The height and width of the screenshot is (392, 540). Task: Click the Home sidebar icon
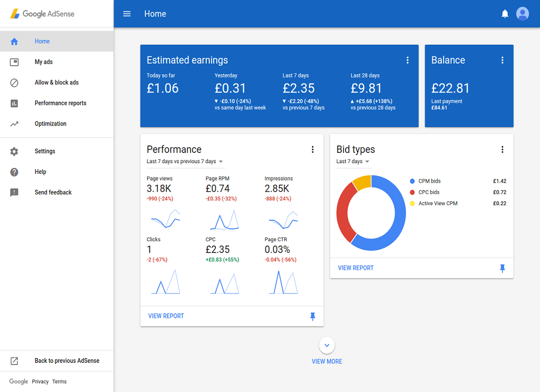pyautogui.click(x=14, y=41)
